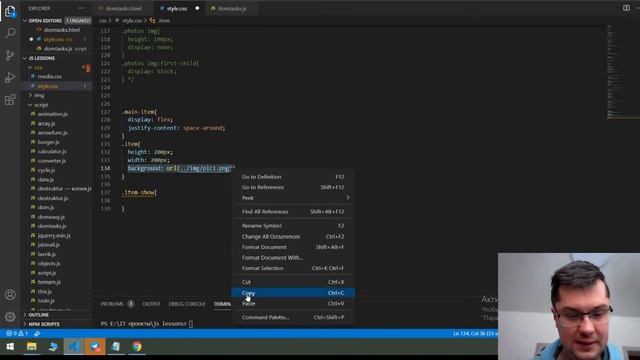Open the Output panel tab
This screenshot has width=640, height=360.
coord(151,304)
